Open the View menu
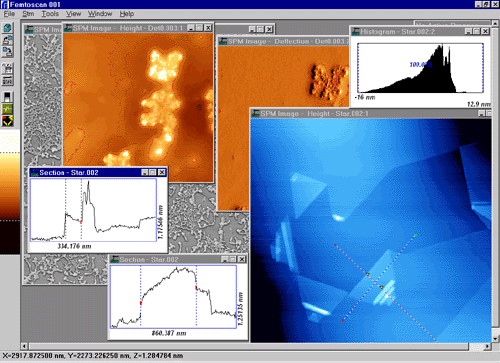The width and height of the screenshot is (500, 363). [x=73, y=14]
